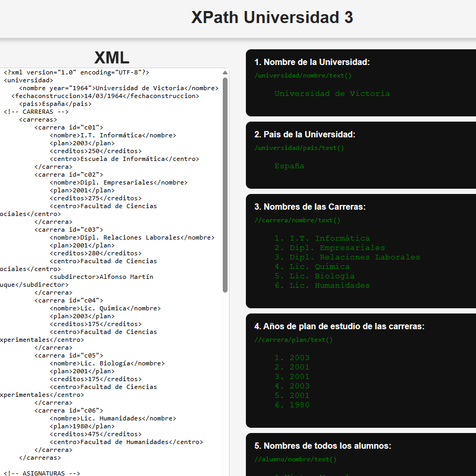Click the carrera id="c05" line
476x476 pixels.
click(x=69, y=355)
